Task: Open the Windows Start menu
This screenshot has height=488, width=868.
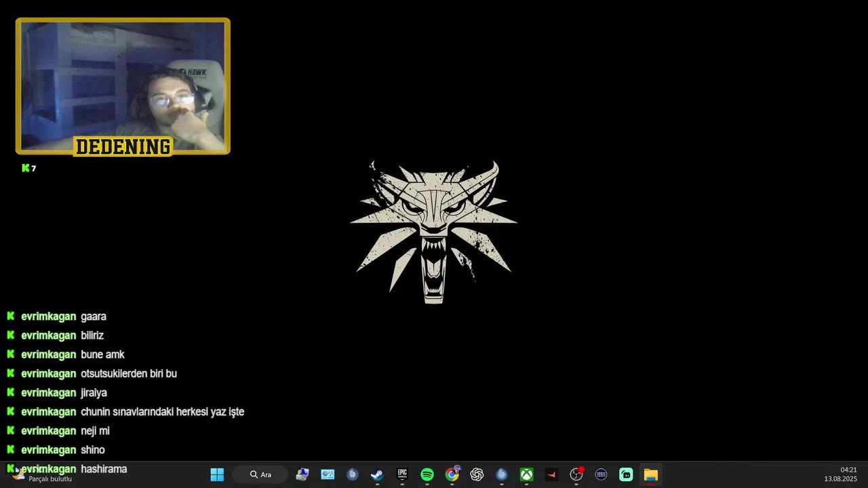Action: 217,474
